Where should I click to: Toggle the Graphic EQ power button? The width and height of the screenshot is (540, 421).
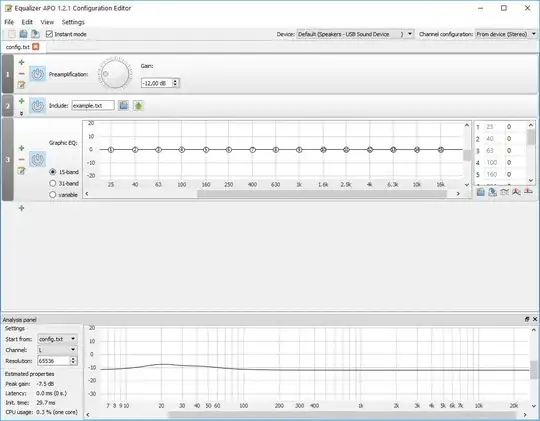pyautogui.click(x=37, y=159)
